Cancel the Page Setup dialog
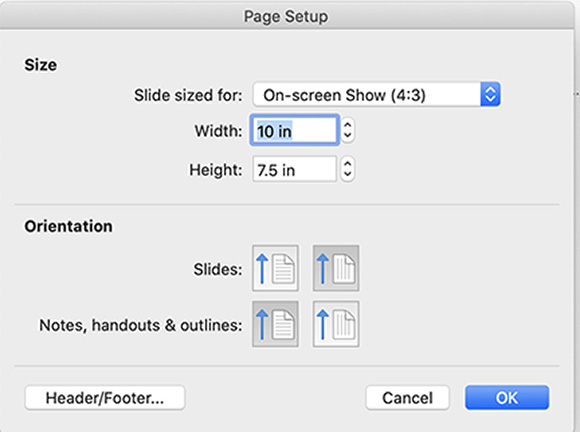Image resolution: width=580 pixels, height=432 pixels. pyautogui.click(x=407, y=398)
